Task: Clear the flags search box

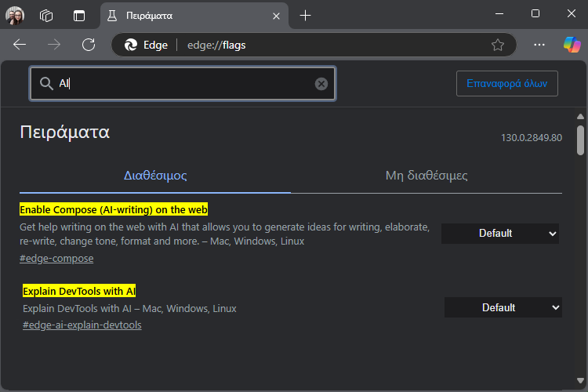Action: (x=321, y=84)
